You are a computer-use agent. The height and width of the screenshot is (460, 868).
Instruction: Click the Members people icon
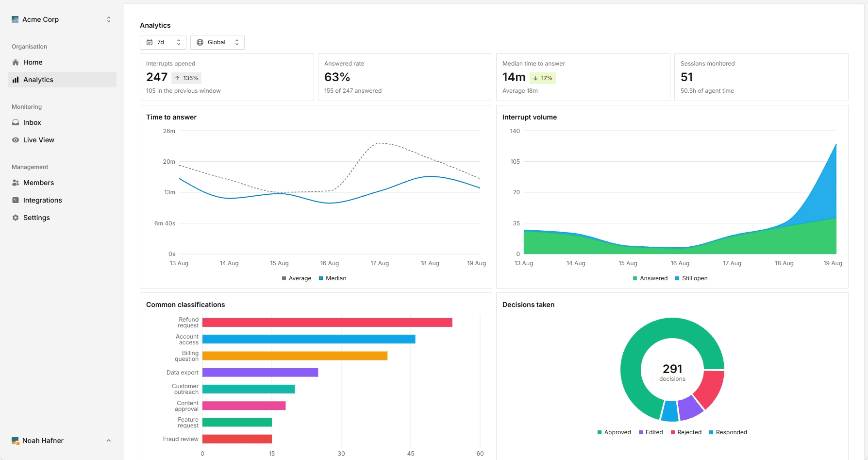pos(16,183)
